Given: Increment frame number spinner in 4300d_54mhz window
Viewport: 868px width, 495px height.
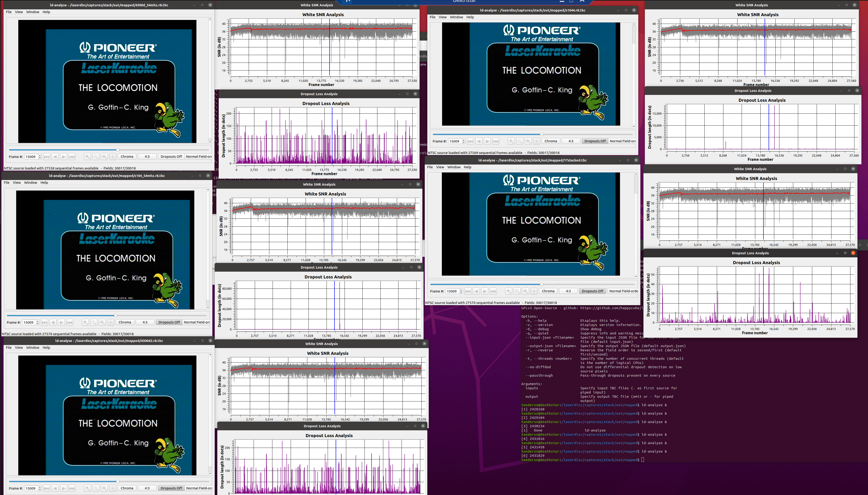Looking at the screenshot, I should click(x=40, y=155).
